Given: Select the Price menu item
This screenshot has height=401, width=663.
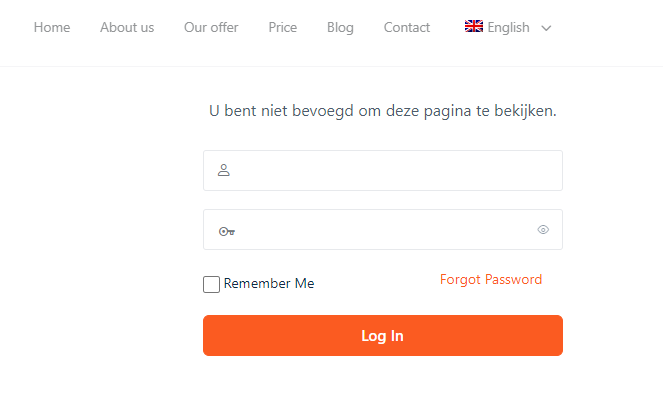Looking at the screenshot, I should [282, 28].
